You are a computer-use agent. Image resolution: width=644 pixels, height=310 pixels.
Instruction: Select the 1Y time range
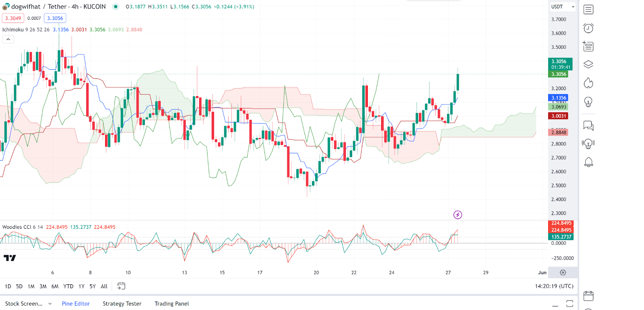(82, 286)
